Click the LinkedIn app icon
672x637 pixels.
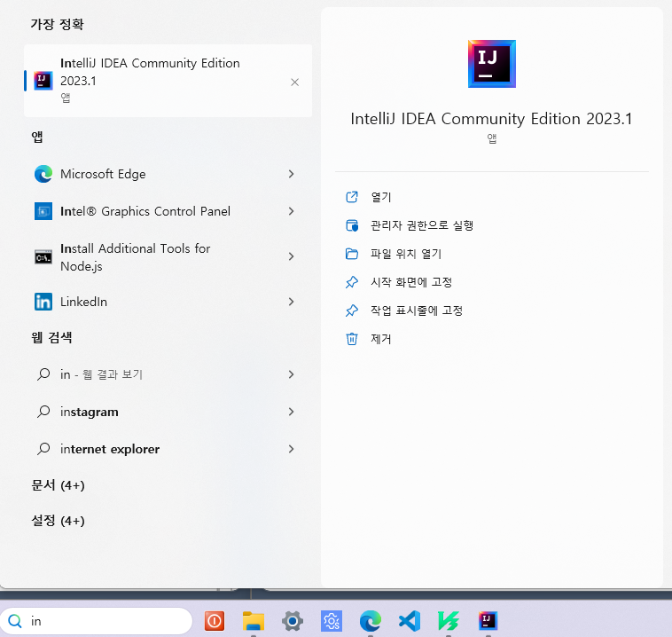(43, 302)
